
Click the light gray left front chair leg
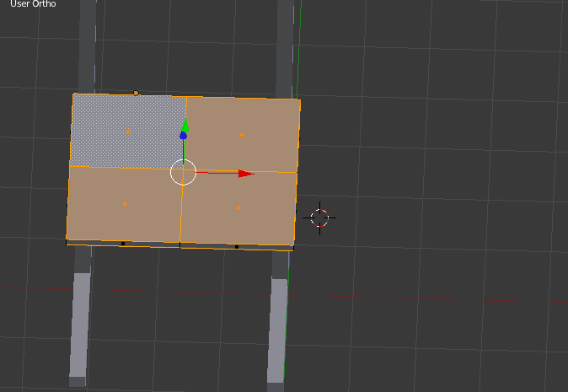click(x=80, y=325)
